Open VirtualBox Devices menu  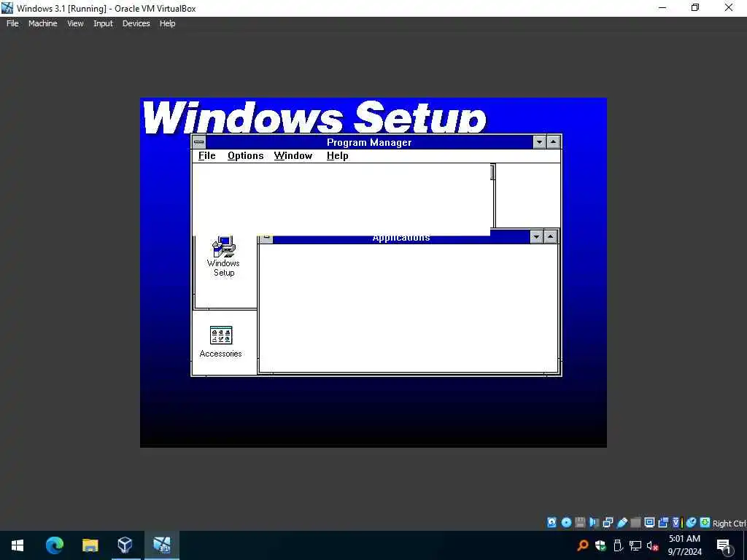click(x=136, y=23)
